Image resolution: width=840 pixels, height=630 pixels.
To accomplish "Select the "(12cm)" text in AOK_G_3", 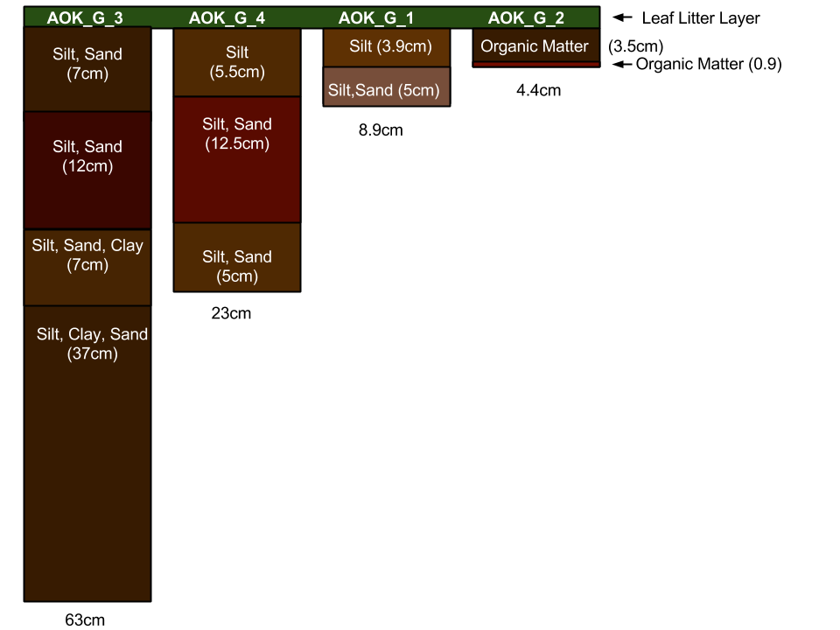I will coord(87,166).
